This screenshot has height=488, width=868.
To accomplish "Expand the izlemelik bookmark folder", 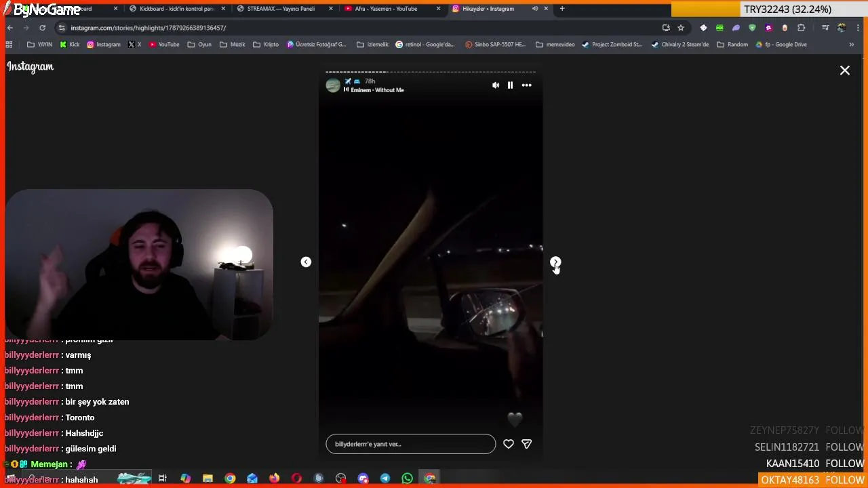I will [x=373, y=45].
